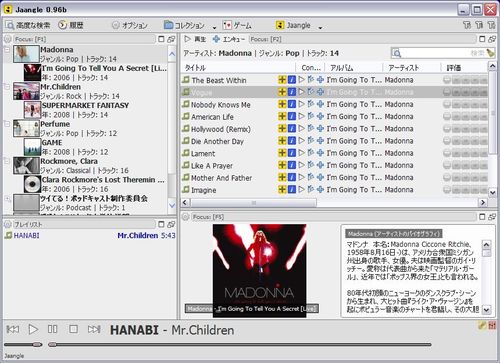Click the enqueue plus icon on Imagine row

320,190
